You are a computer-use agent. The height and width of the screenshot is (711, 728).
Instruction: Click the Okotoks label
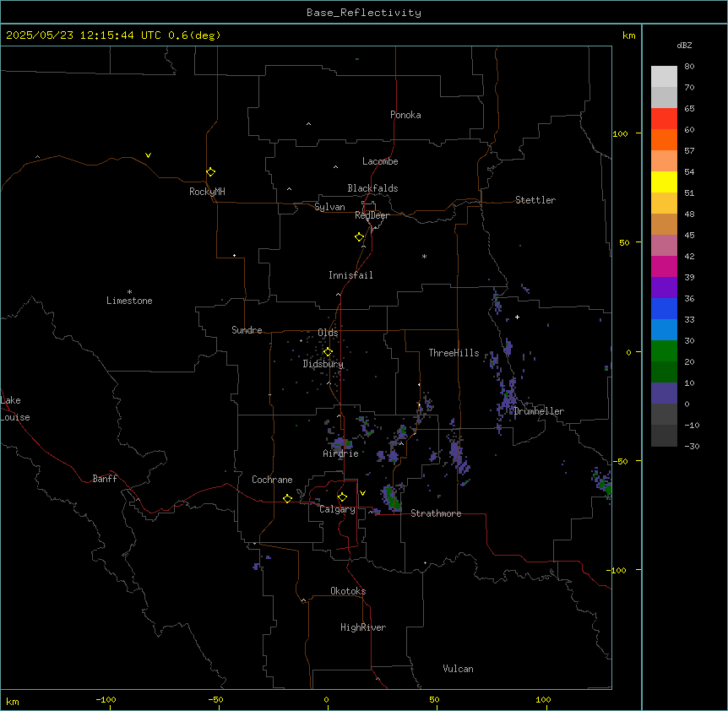pyautogui.click(x=348, y=591)
